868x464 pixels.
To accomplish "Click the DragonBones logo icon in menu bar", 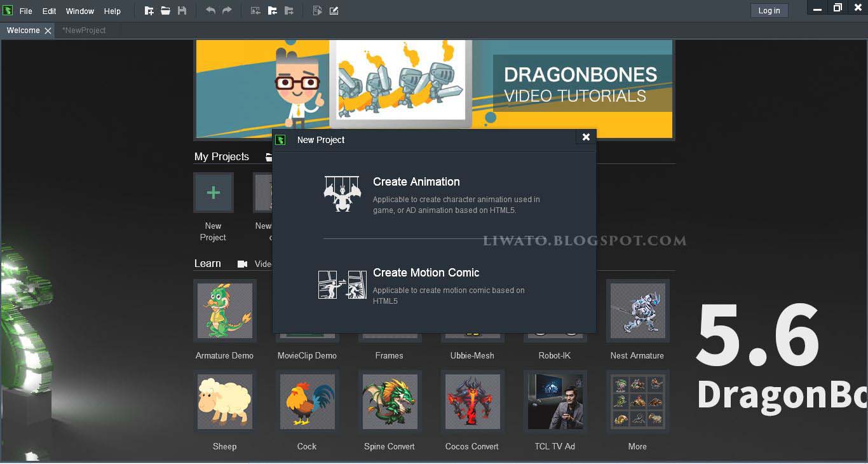I will click(8, 11).
